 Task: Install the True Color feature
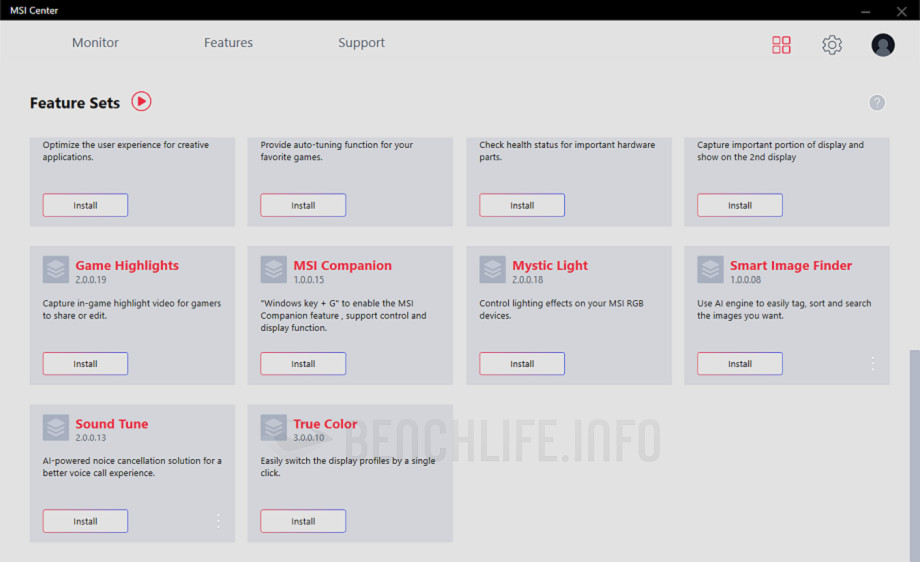pos(303,521)
